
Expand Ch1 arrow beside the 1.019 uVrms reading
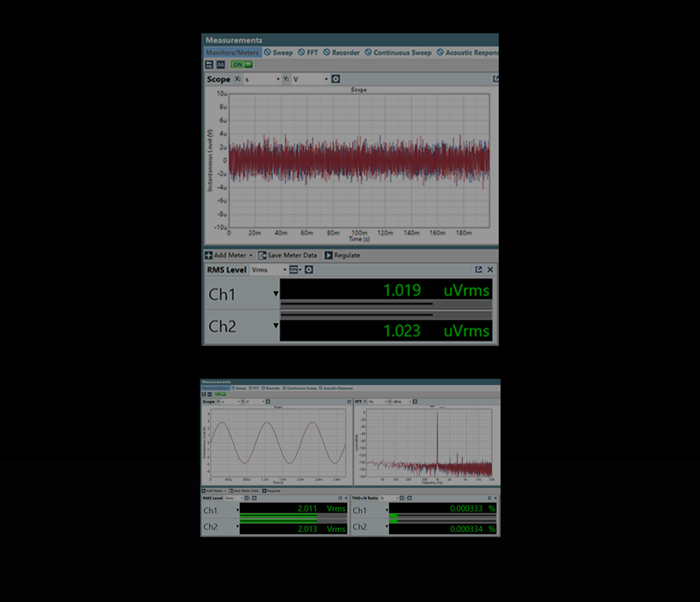pyautogui.click(x=276, y=294)
